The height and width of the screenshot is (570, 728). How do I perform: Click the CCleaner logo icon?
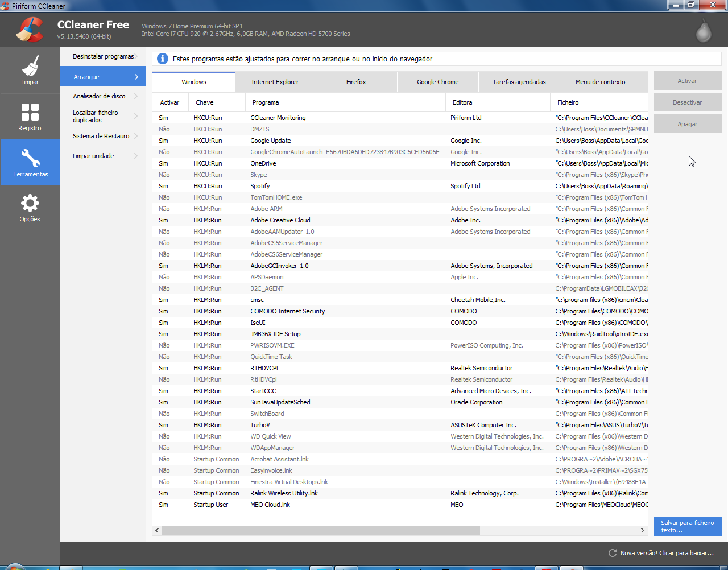pos(30,30)
